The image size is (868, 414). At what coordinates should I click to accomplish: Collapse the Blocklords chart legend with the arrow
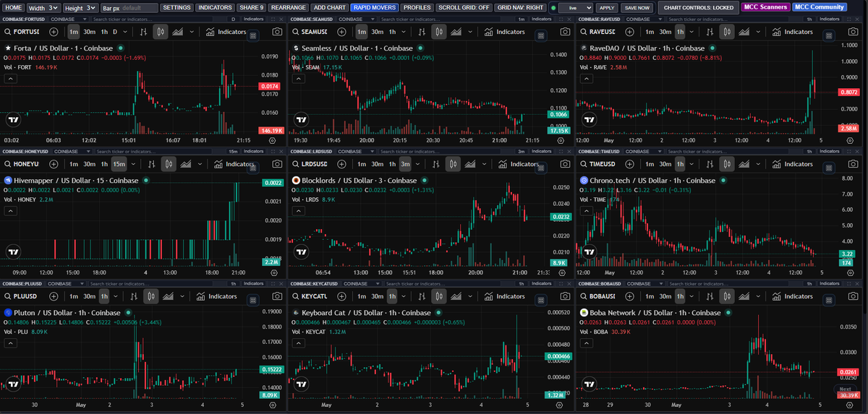297,211
